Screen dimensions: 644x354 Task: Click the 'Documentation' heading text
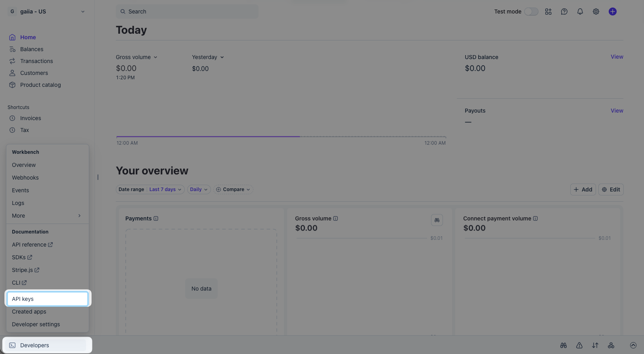[x=30, y=232]
